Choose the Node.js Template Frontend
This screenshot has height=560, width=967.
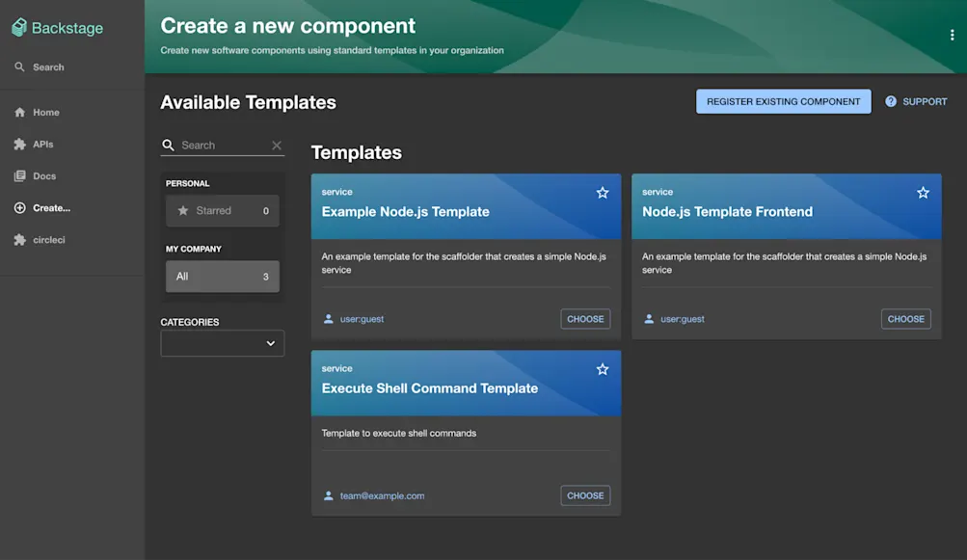(905, 319)
